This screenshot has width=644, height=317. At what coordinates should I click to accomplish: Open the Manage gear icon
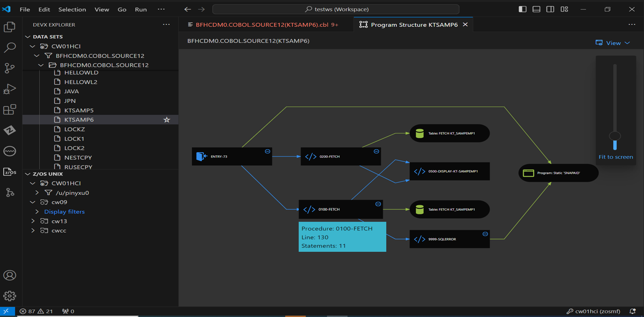[9, 296]
